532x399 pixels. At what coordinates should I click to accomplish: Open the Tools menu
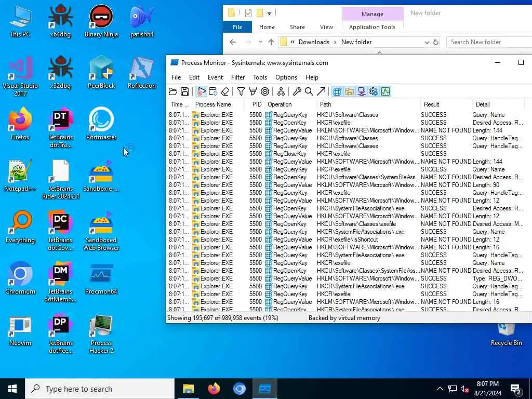point(260,77)
